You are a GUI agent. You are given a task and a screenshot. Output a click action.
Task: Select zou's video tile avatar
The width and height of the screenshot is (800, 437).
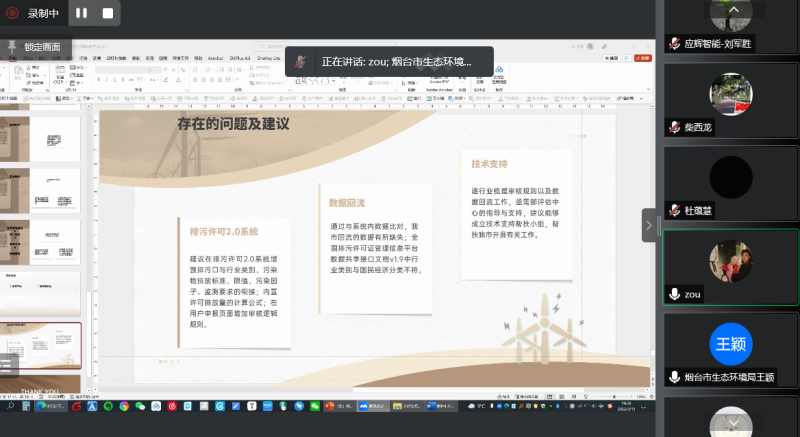pos(731,261)
